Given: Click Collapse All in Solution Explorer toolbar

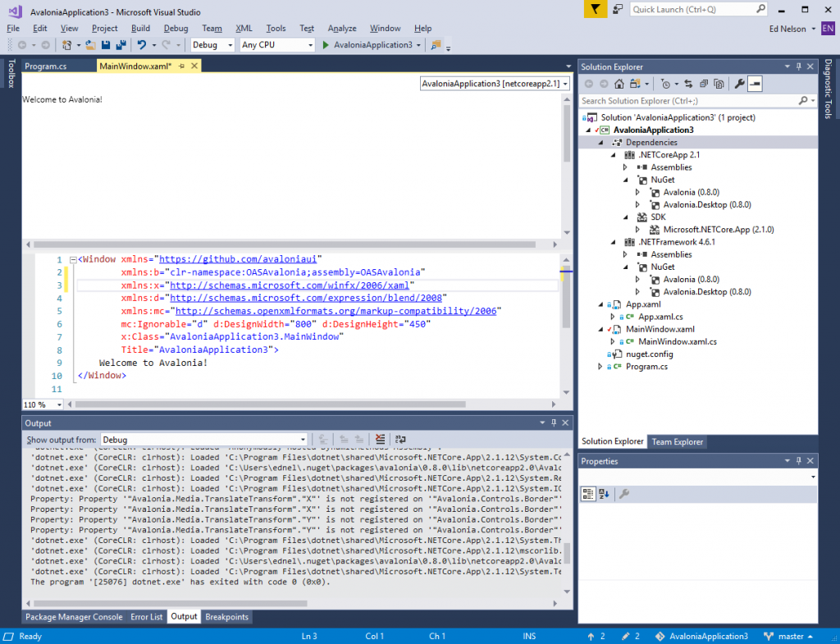Looking at the screenshot, I should (x=703, y=84).
